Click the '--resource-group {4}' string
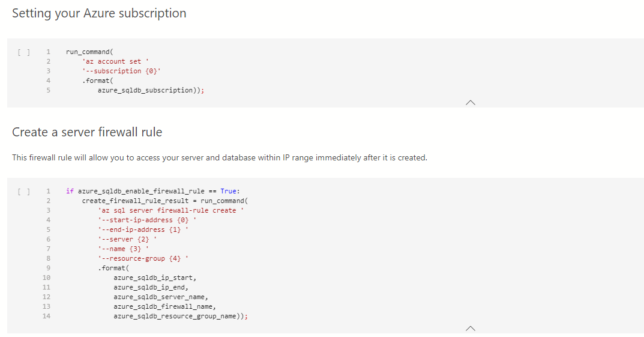644x337 pixels. pos(143,258)
